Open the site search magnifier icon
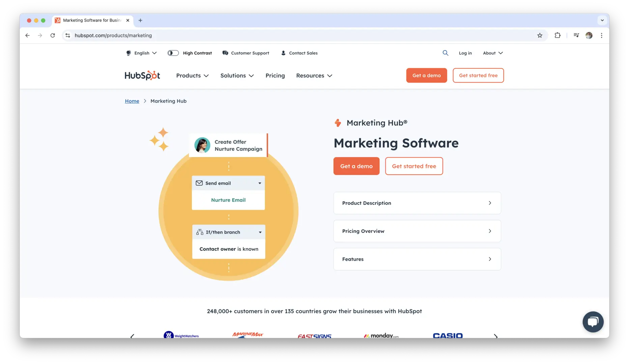This screenshot has height=364, width=629. (445, 53)
